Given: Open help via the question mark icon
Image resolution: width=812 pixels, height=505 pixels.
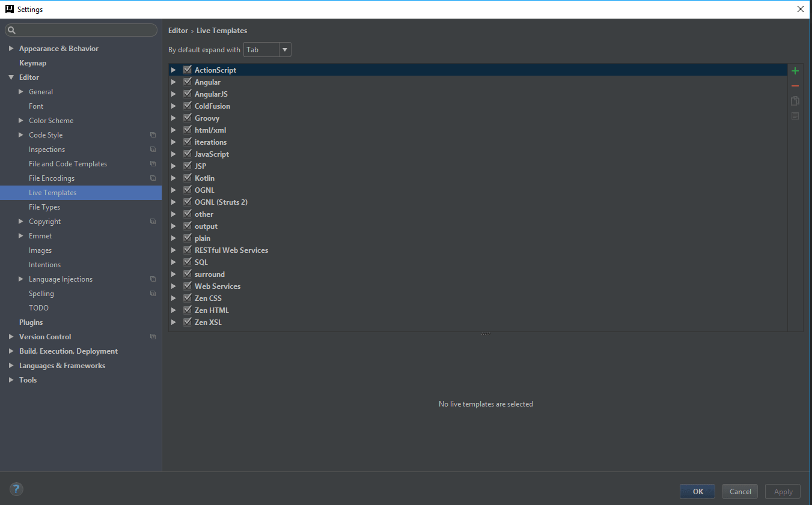Looking at the screenshot, I should (16, 489).
